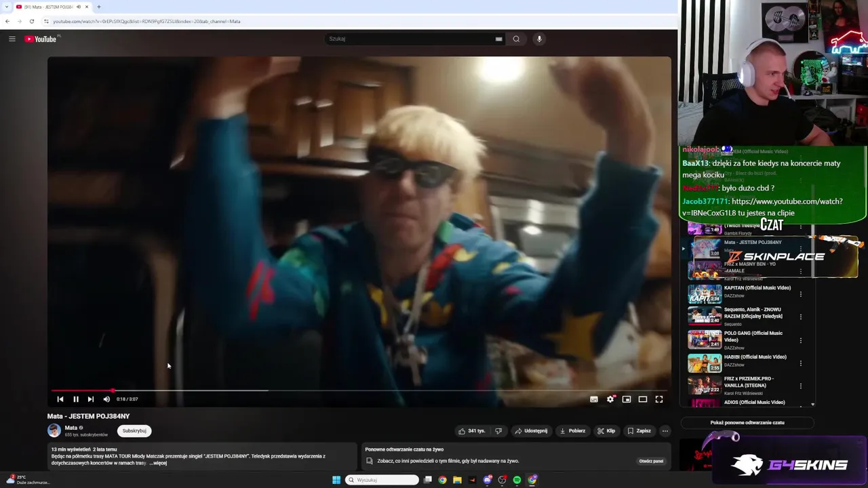The height and width of the screenshot is (488, 868).
Task: Open options menu for HABIBI playlist item
Action: tap(801, 363)
